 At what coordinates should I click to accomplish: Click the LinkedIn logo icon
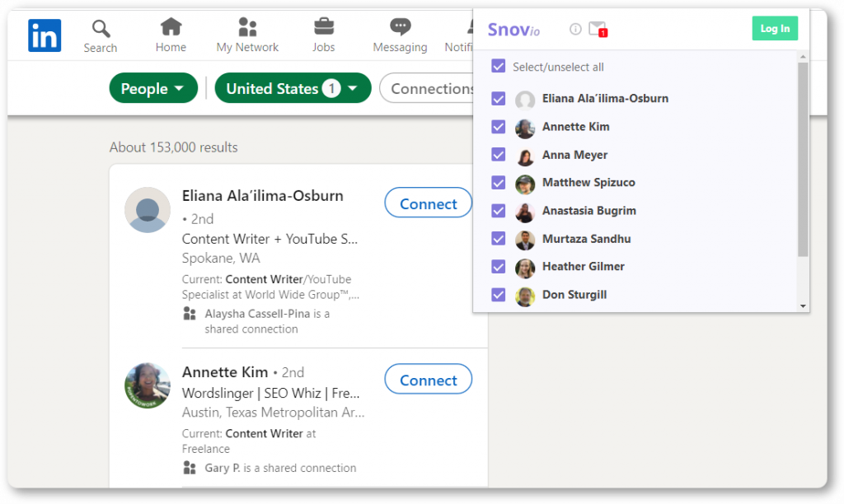coord(45,35)
